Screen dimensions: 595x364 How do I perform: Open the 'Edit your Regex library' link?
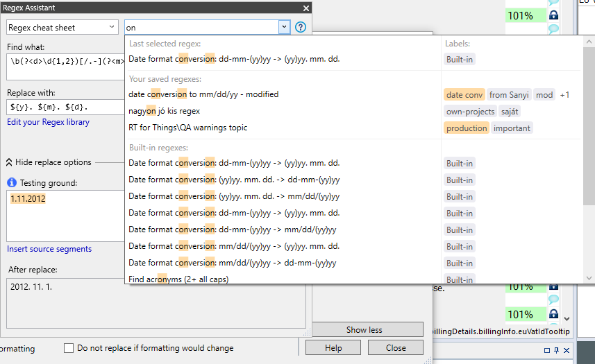(48, 122)
